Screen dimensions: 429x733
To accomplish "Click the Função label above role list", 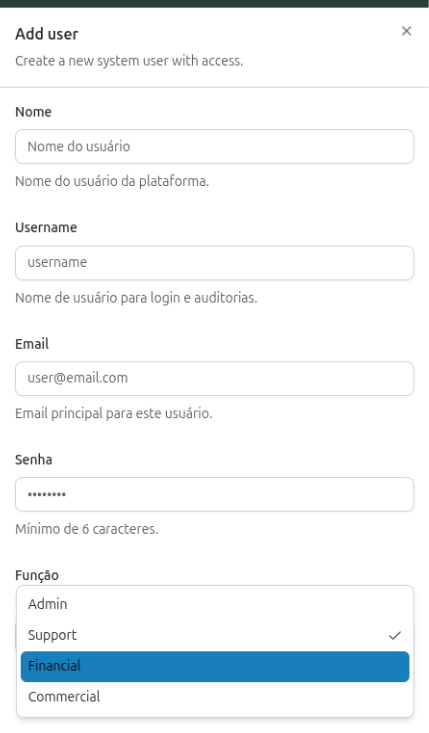I will click(37, 575).
